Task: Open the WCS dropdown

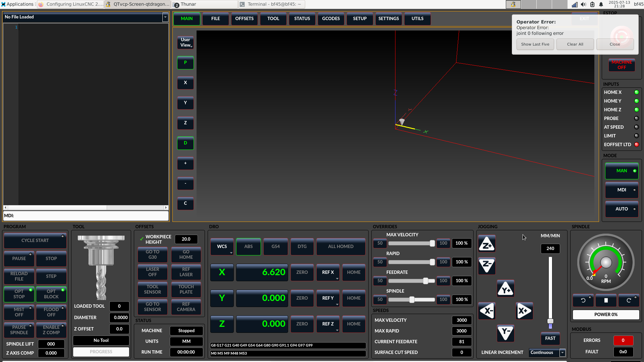Action: tap(222, 247)
